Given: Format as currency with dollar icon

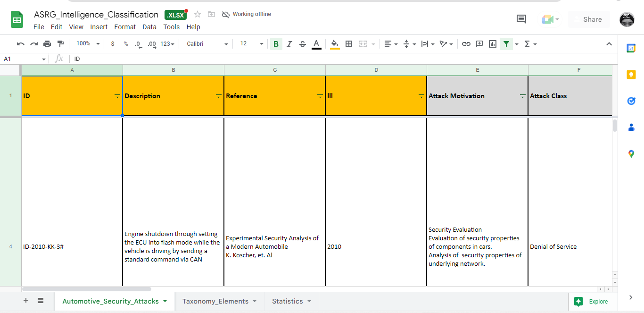Looking at the screenshot, I should [x=113, y=44].
